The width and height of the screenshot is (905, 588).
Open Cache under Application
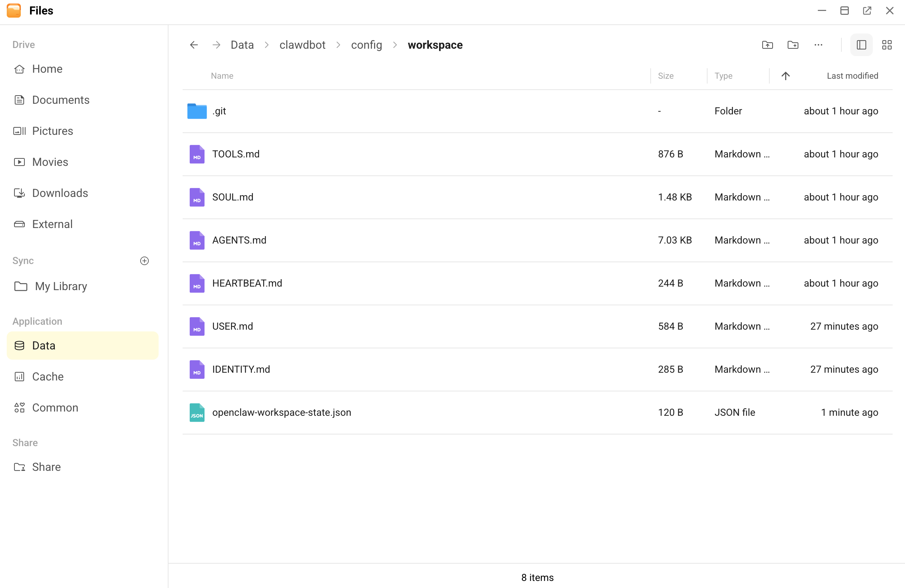click(x=83, y=377)
